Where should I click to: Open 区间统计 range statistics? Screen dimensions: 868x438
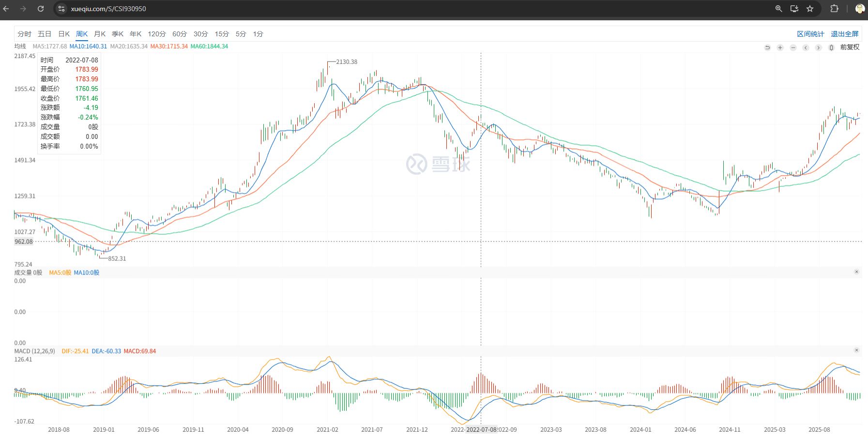(810, 34)
